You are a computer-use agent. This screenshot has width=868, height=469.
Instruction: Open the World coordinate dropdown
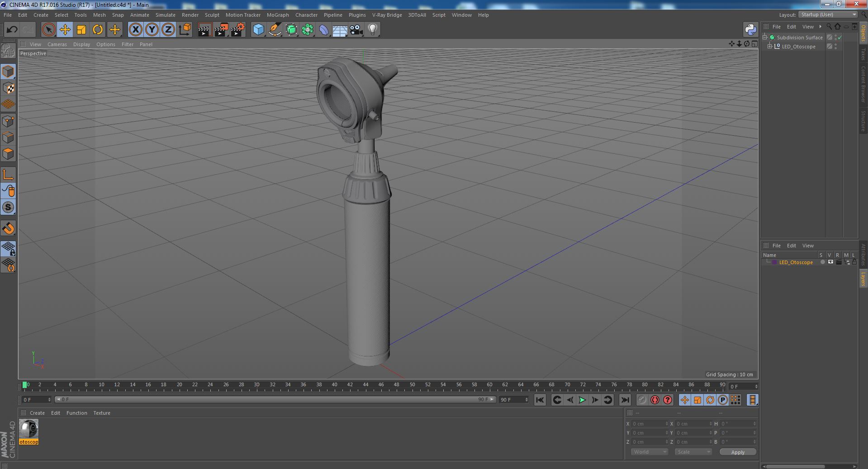650,452
